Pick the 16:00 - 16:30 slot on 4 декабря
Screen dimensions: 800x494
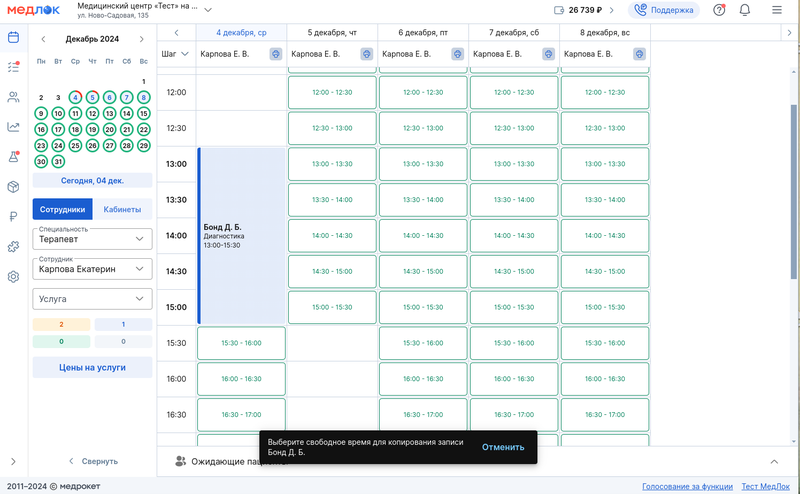tap(241, 379)
